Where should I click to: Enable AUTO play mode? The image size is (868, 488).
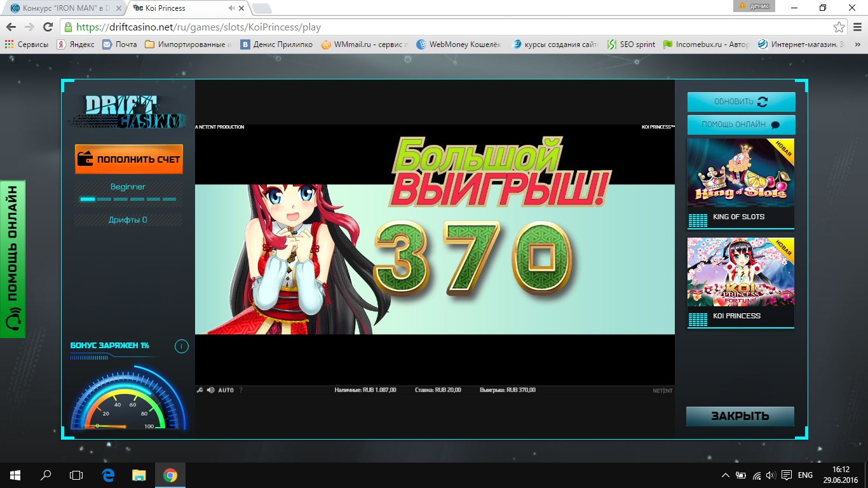226,390
